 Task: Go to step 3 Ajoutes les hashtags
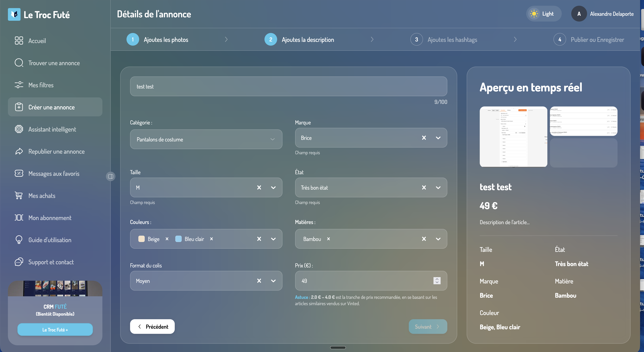(x=444, y=40)
